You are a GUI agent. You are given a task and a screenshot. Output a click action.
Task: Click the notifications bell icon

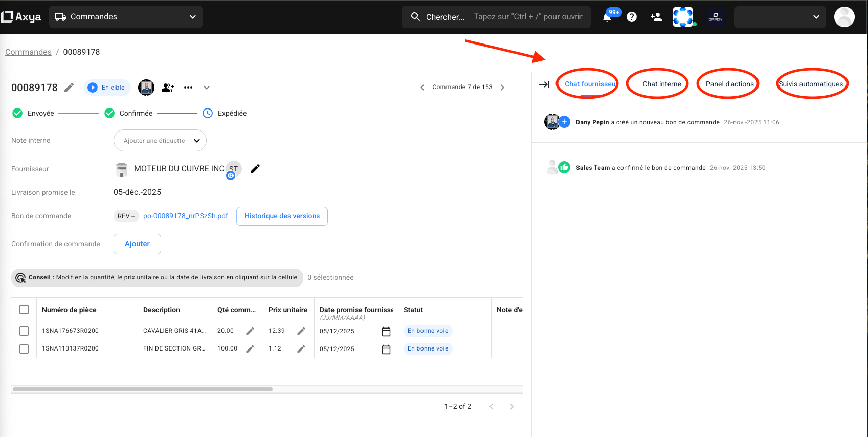point(607,17)
